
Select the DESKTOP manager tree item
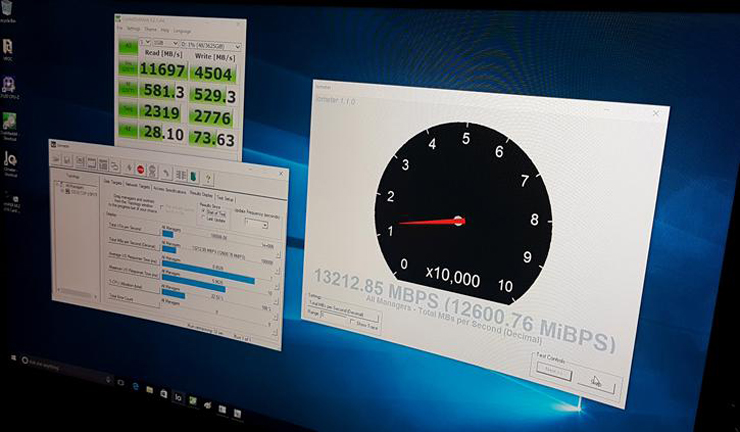81,193
